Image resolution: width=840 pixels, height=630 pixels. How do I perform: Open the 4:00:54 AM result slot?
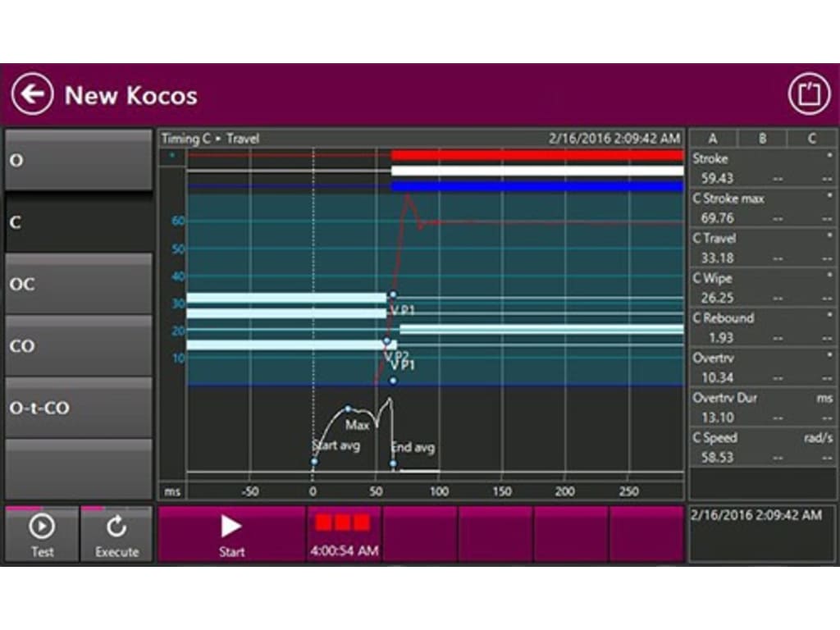344,534
